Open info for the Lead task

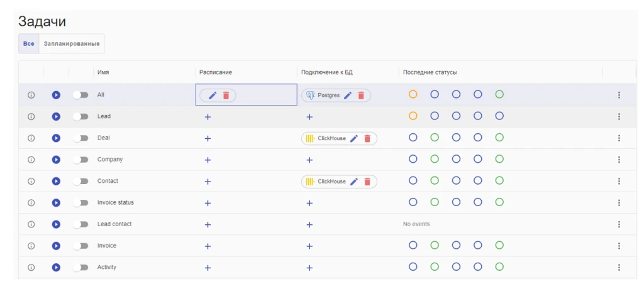point(31,116)
